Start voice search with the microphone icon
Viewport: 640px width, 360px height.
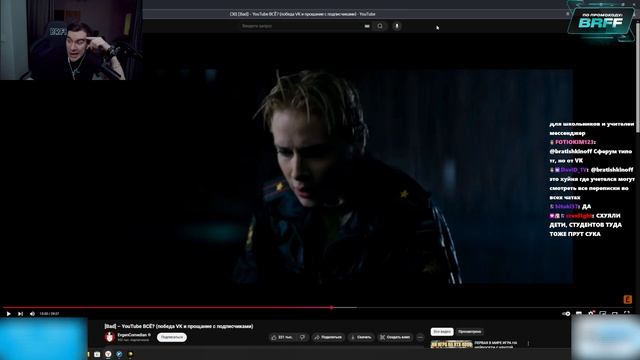click(x=396, y=26)
